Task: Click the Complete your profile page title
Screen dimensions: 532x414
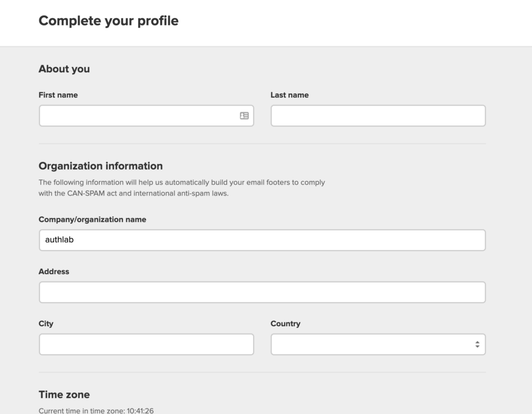Action: pyautogui.click(x=108, y=21)
